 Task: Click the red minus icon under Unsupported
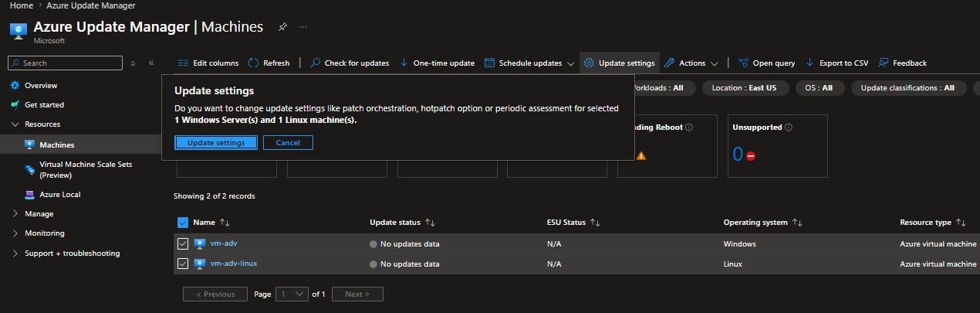(x=750, y=155)
